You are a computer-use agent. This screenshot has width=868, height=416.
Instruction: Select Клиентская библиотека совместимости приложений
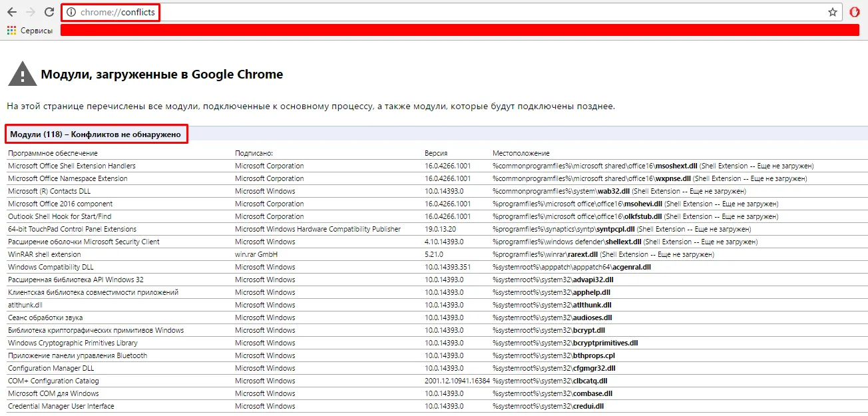pyautogui.click(x=93, y=292)
